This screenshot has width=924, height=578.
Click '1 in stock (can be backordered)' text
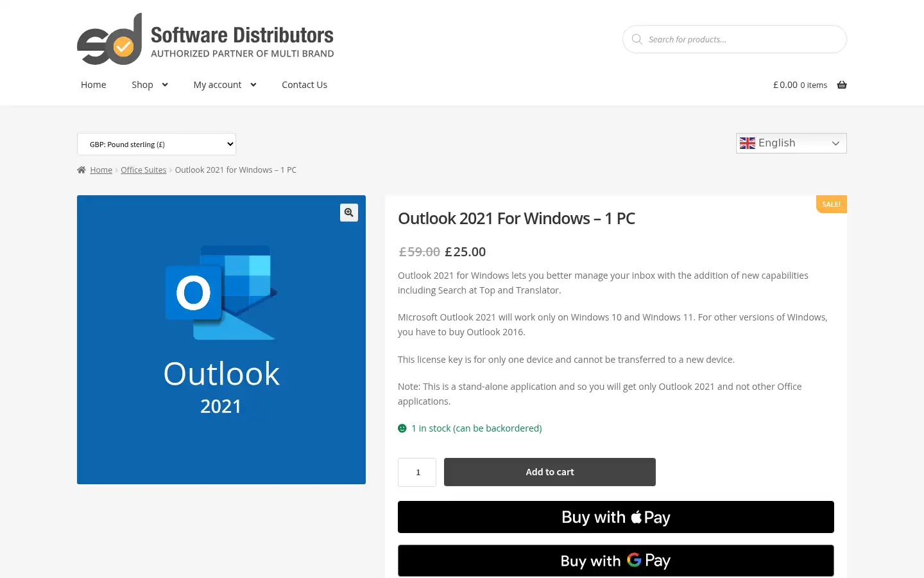477,428
